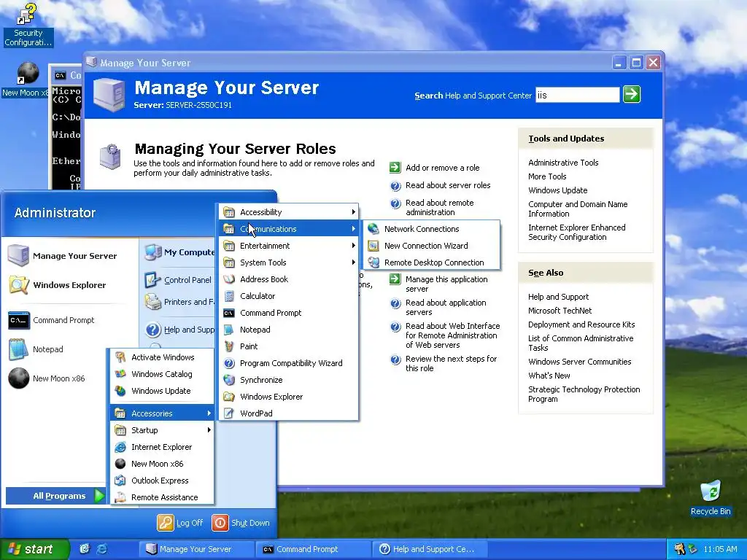Open Manage Your Server pinned start item
The image size is (747, 560).
click(71, 256)
